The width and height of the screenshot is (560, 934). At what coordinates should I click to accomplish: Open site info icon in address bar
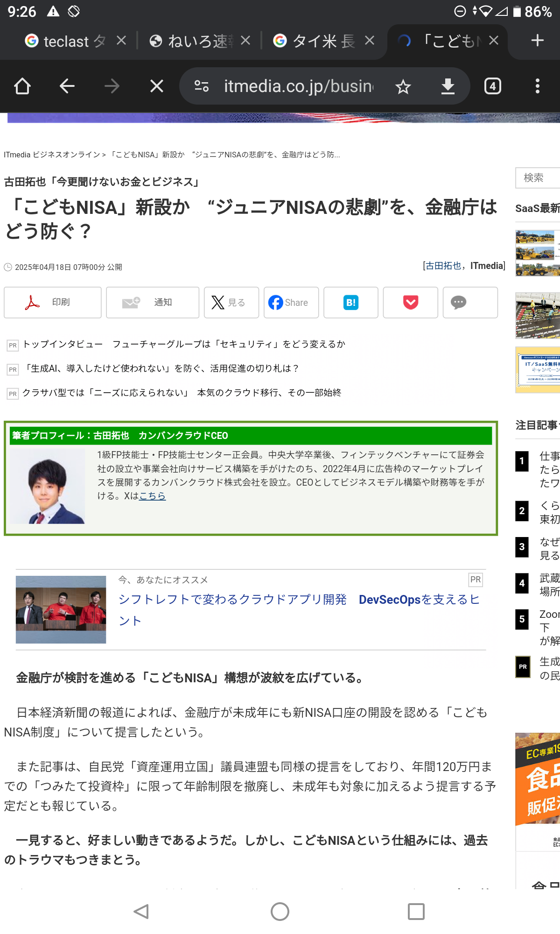202,86
